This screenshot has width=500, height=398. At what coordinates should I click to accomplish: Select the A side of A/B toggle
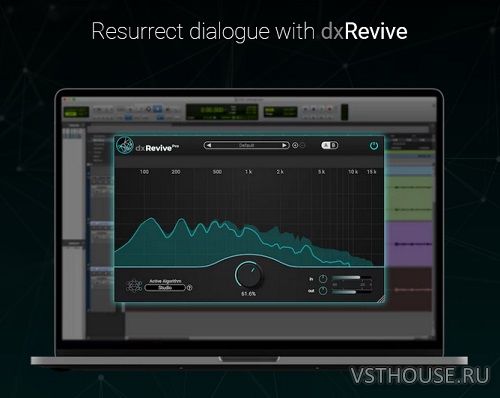click(x=326, y=145)
